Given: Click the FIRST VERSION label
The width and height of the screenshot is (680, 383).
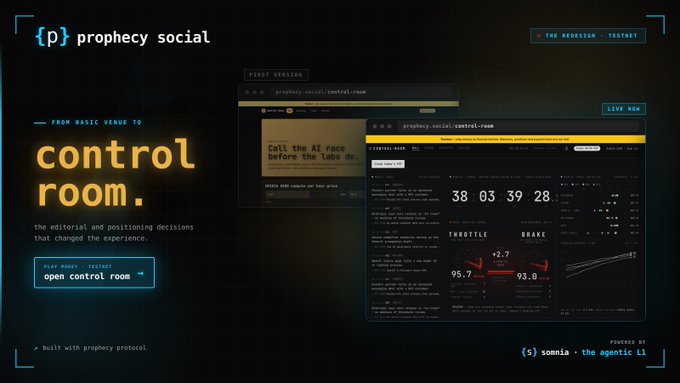Looking at the screenshot, I should [276, 75].
